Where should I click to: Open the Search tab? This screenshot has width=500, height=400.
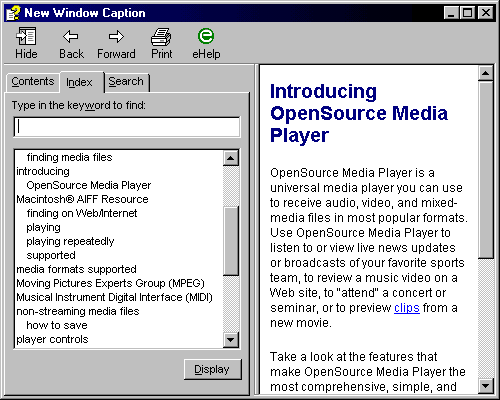click(x=127, y=82)
